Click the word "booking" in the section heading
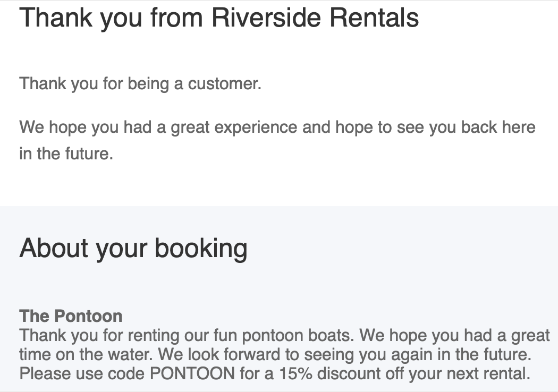558x392 pixels. click(x=201, y=248)
